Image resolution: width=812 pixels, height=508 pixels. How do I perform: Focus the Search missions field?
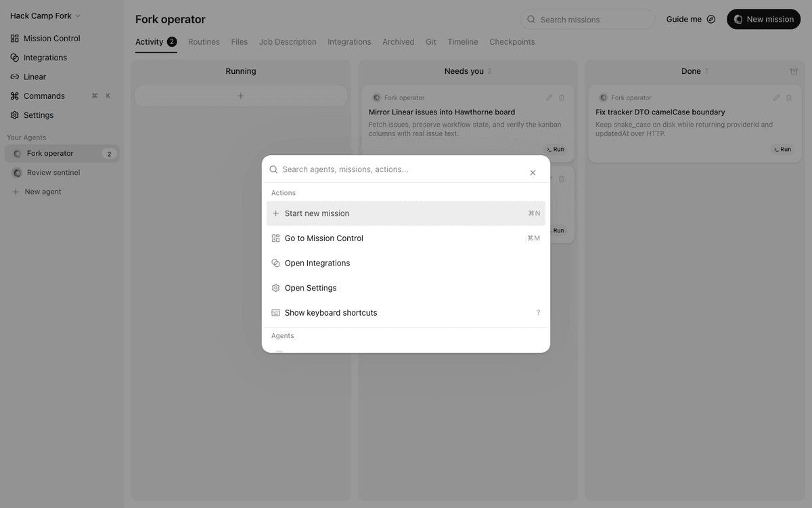click(x=587, y=20)
